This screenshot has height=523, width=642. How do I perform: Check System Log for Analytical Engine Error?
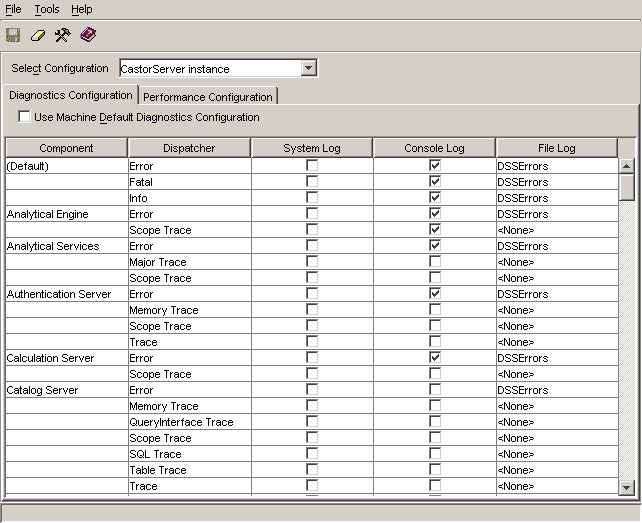[312, 214]
